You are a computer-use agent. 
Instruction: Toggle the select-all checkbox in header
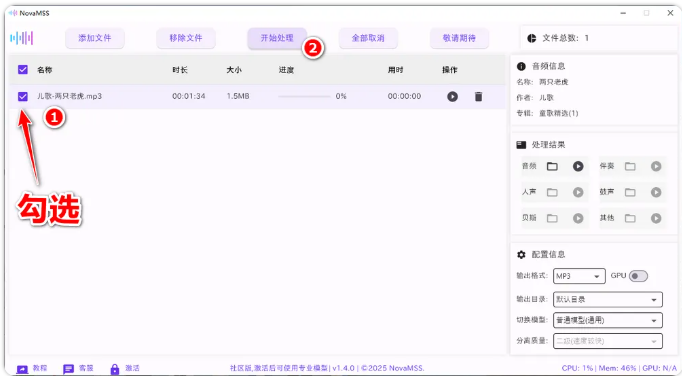23,70
